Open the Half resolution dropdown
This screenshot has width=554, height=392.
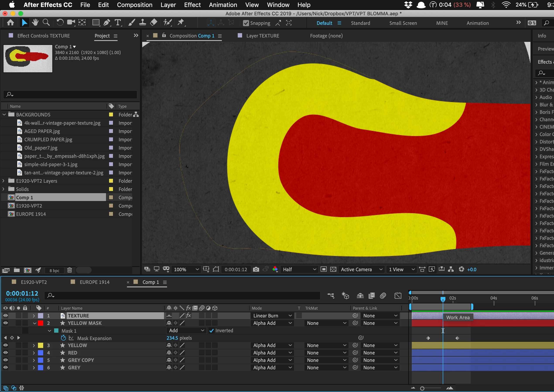click(x=299, y=269)
